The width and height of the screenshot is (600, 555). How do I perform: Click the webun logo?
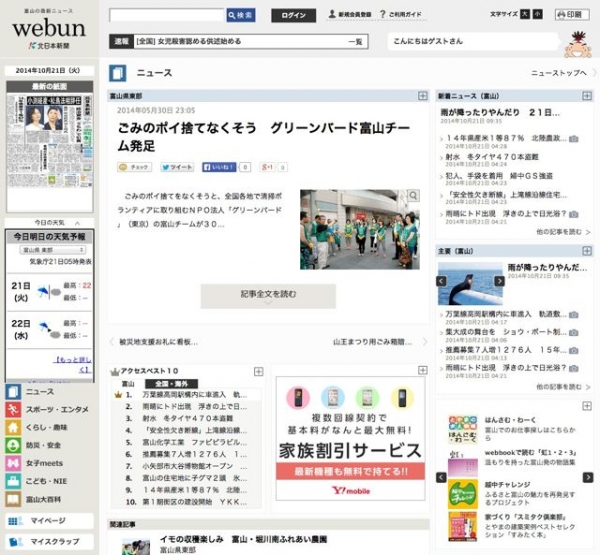click(49, 29)
